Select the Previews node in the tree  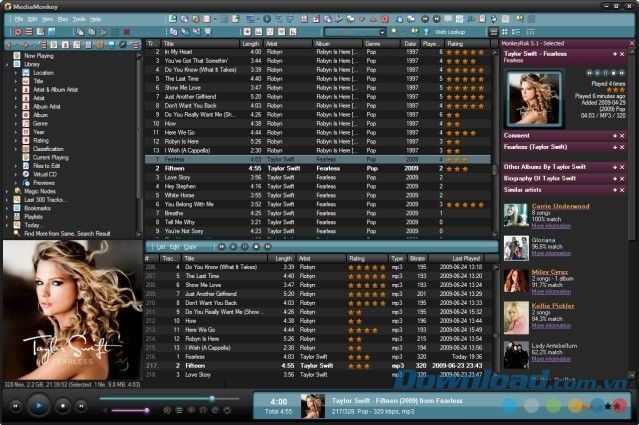pyautogui.click(x=43, y=182)
